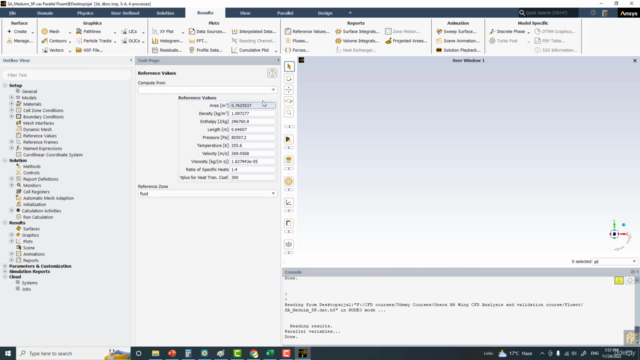Open the HSF File option

point(89,50)
